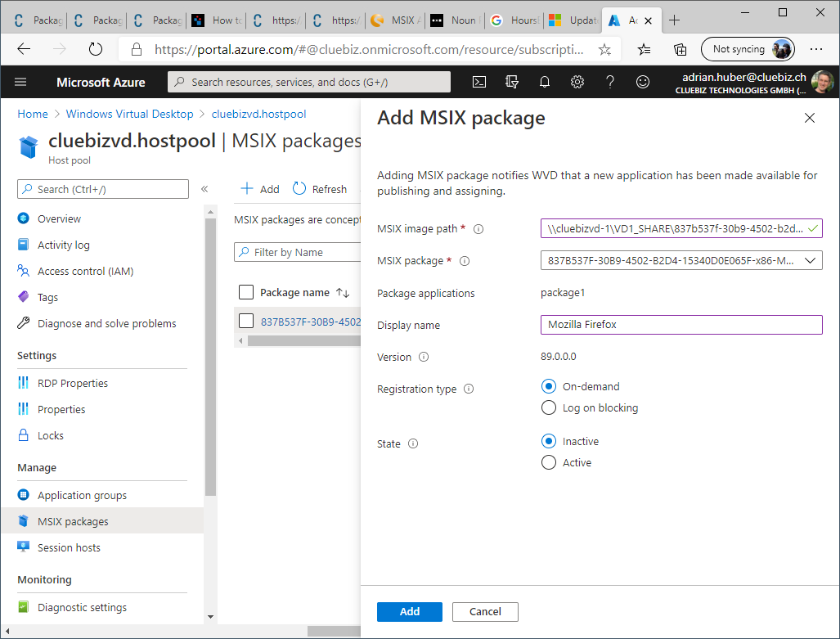Switch to the MSIX browser tab

tap(397, 20)
